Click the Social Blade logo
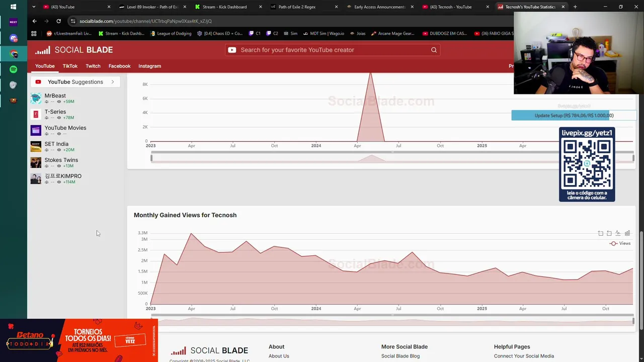644x362 pixels. 74,50
